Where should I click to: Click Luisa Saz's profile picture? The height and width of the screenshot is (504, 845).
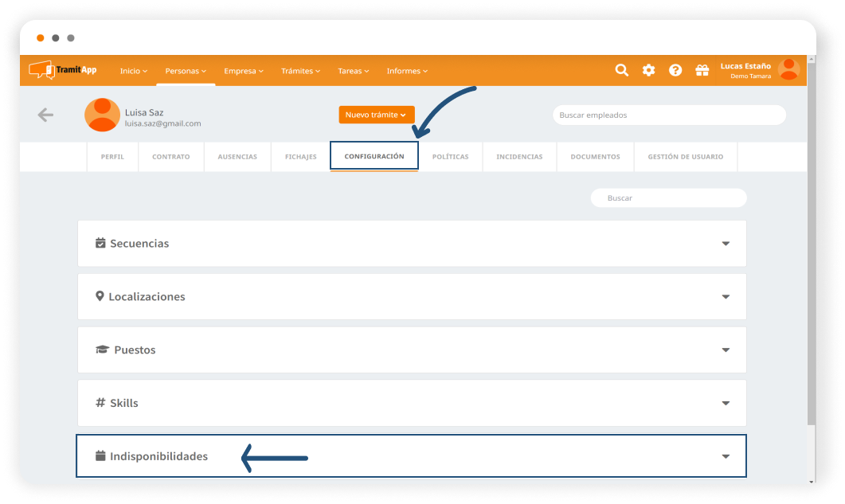(102, 115)
